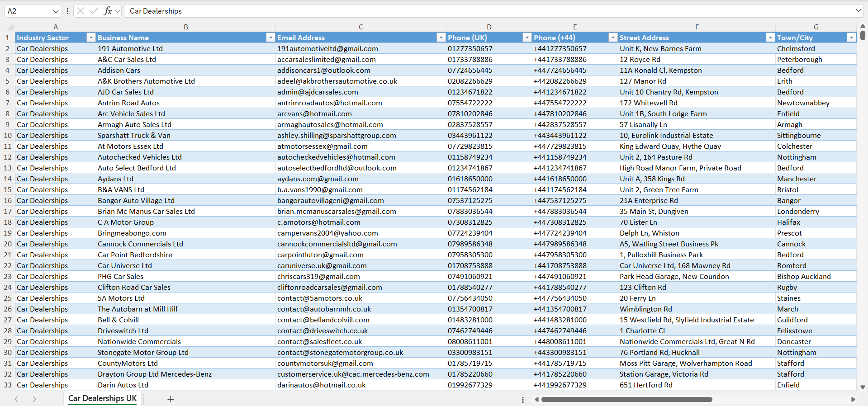The width and height of the screenshot is (868, 406).
Task: Click cell 'autoselectbedfordltd@outlook.com'
Action: tap(361, 168)
